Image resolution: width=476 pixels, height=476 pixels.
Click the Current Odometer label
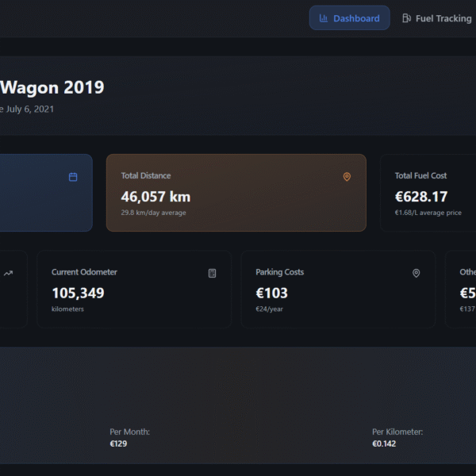tap(84, 272)
